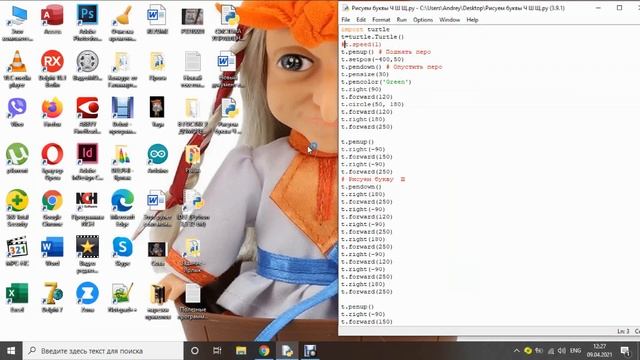Select the Bolide film-frame shortcut icon
640x360 pixels.
pyautogui.click(x=122, y=115)
